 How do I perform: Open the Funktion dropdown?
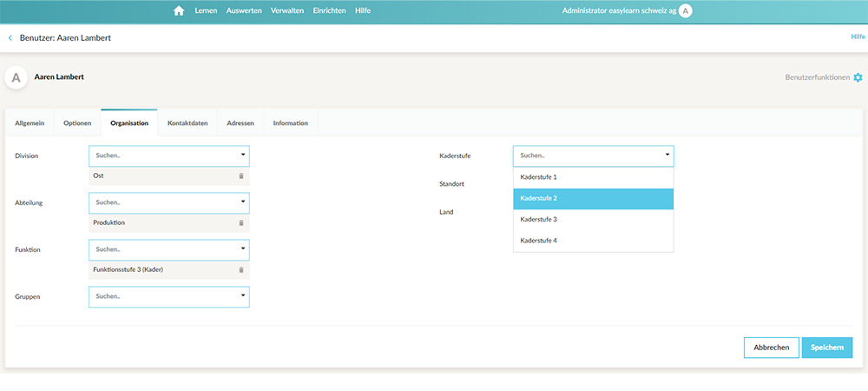(x=242, y=249)
